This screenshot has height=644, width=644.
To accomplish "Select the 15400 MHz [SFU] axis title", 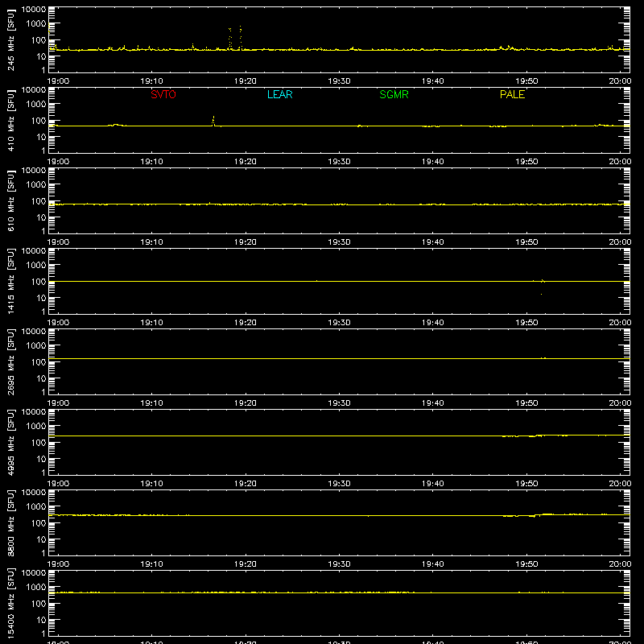I will point(10,603).
